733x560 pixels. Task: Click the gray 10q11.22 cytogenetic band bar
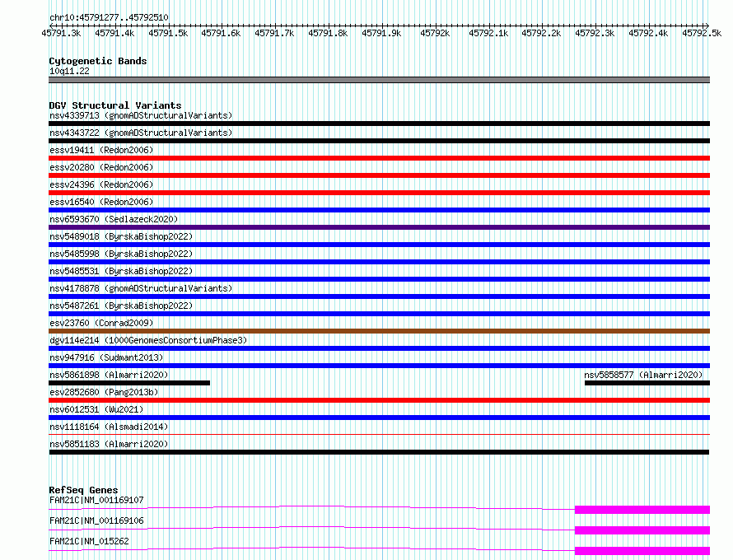click(x=379, y=80)
